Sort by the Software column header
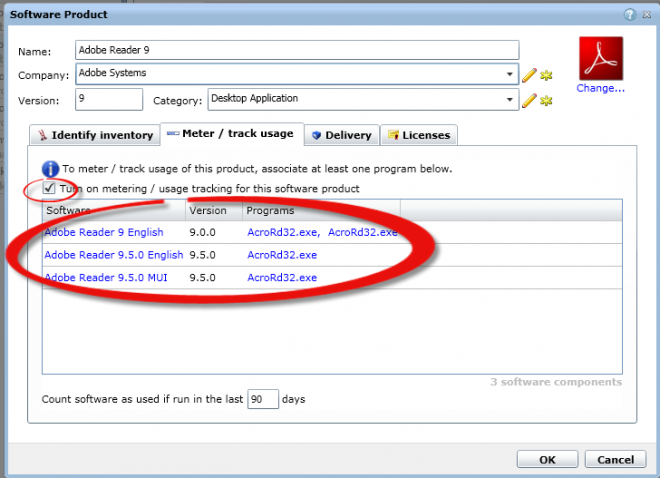The width and height of the screenshot is (660, 478). [x=114, y=210]
